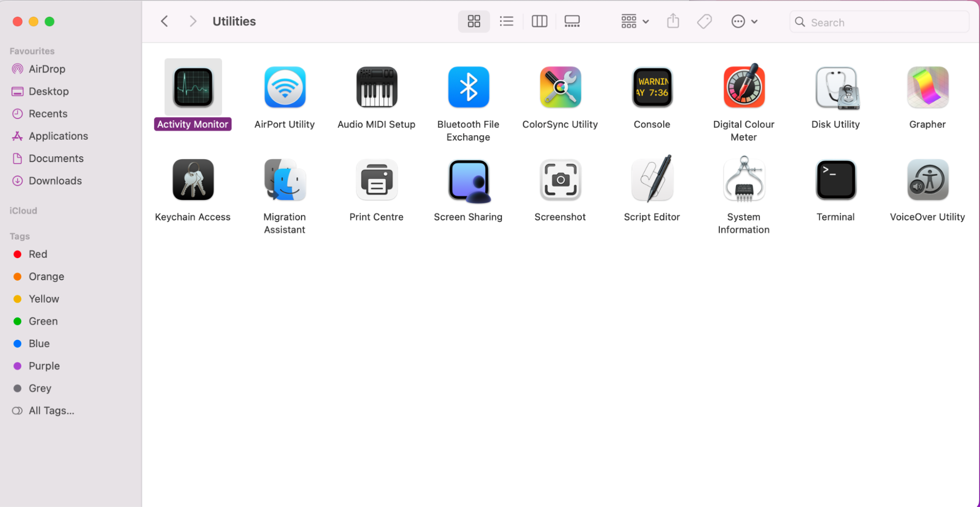
Task: Launch Audio MIDI Setup
Action: point(376,87)
